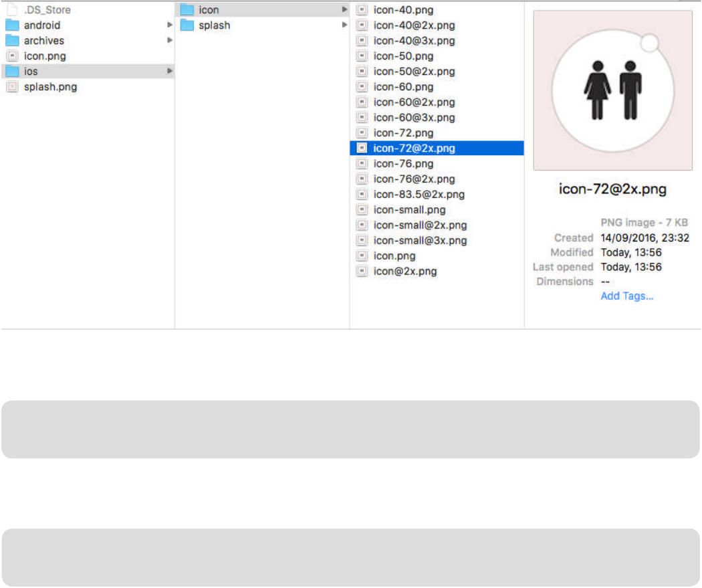Select file name icon@2x.png
702x588 pixels.
(405, 271)
